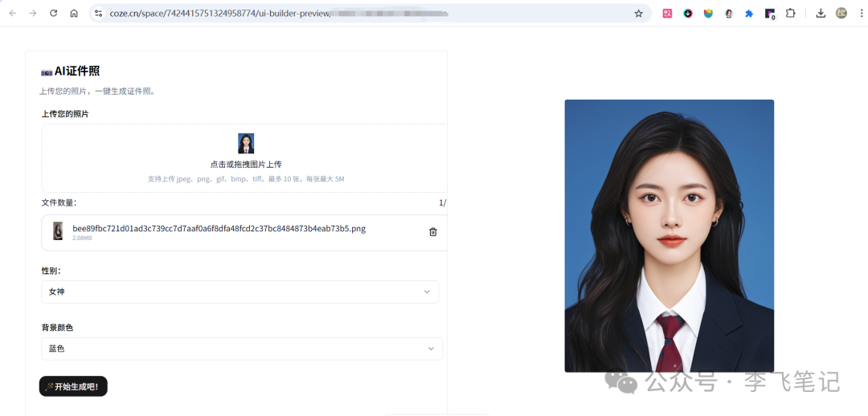
Task: Bookmark this page with the star icon
Action: 638,13
